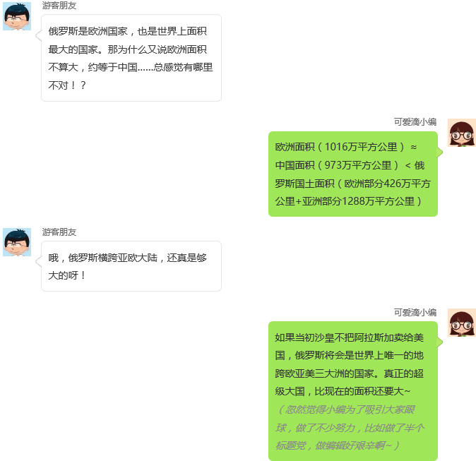This screenshot has height=461, width=476.
Task: Click the green bubble starting 如果当初沙皇
Action: coord(352,391)
